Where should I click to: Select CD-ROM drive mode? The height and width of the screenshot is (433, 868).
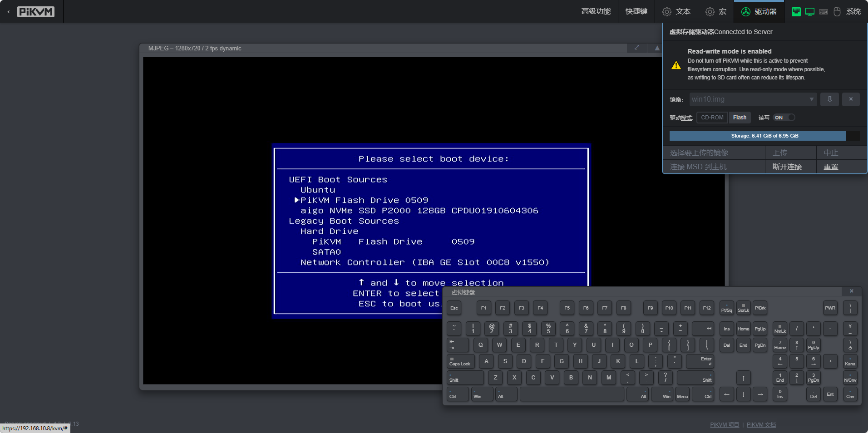[x=712, y=118]
